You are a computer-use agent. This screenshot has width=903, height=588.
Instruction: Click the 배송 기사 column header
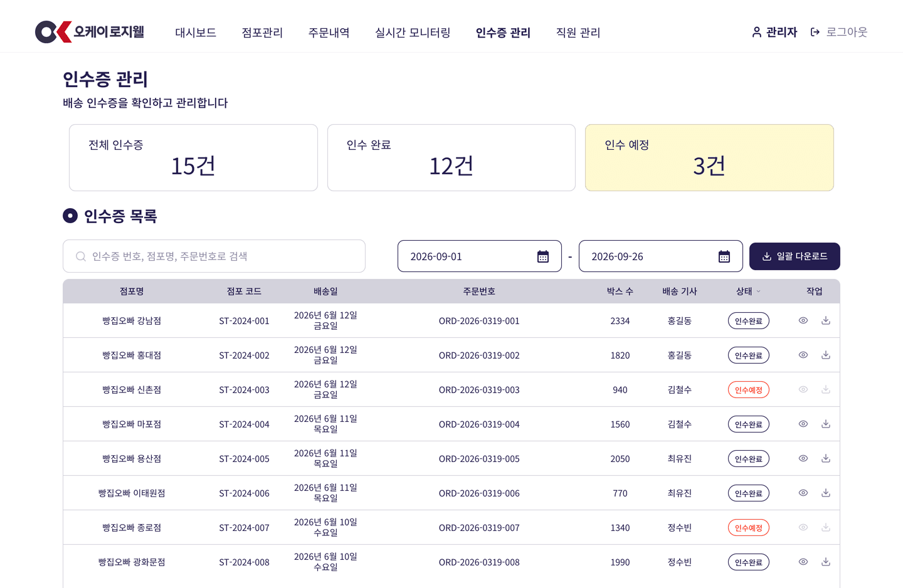coord(680,291)
